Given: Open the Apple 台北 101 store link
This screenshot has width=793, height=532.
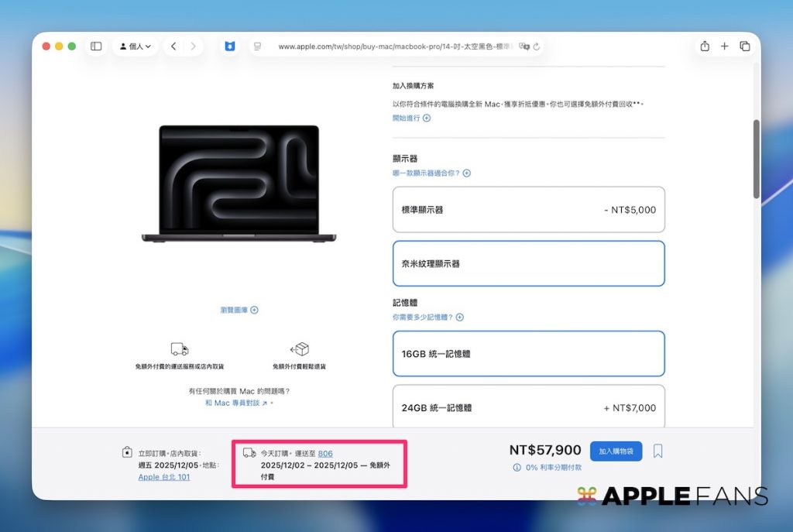Looking at the screenshot, I should point(163,477).
